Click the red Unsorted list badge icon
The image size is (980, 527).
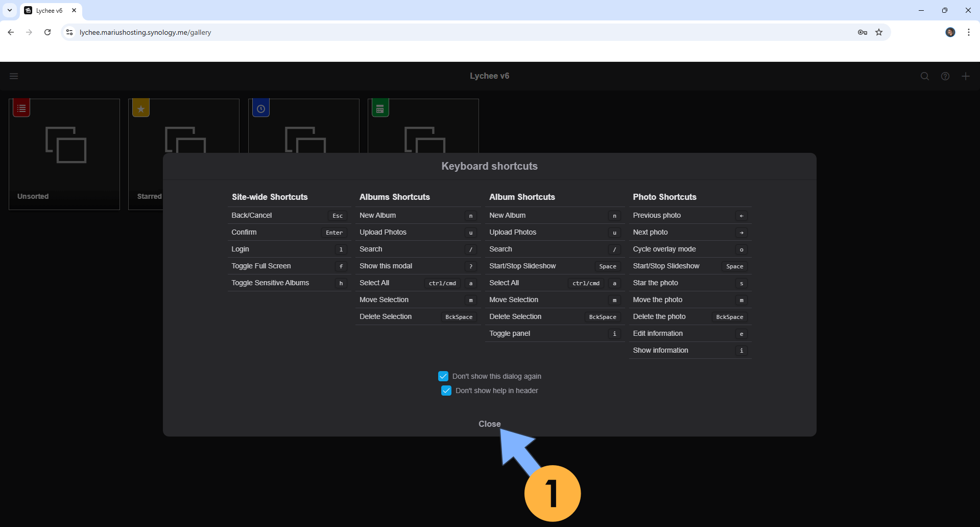click(21, 108)
